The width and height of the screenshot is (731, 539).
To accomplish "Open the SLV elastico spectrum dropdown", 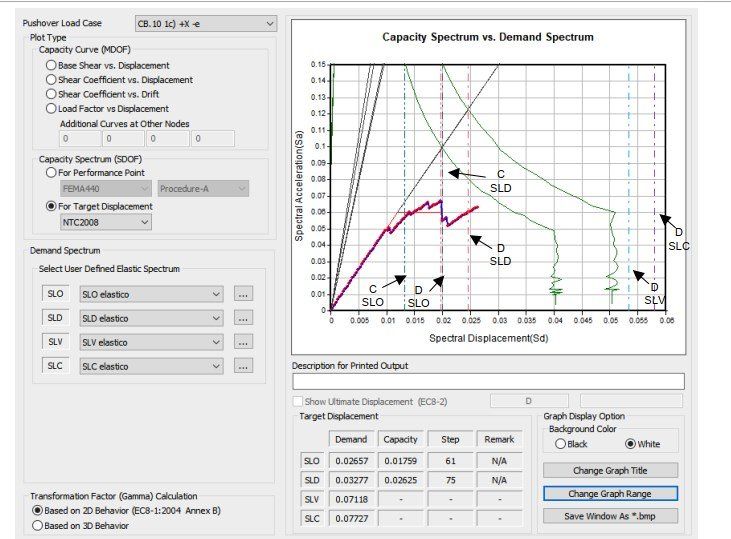I will [x=151, y=342].
